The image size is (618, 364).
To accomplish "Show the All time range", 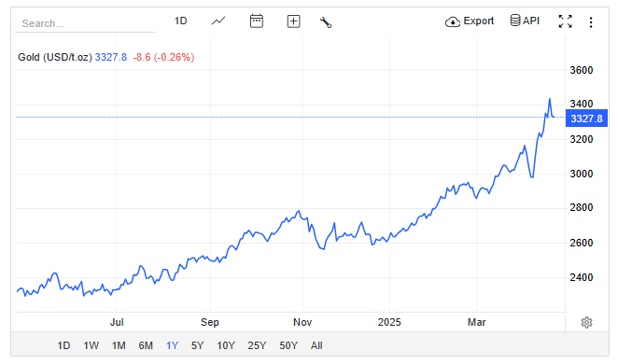I will tap(316, 345).
